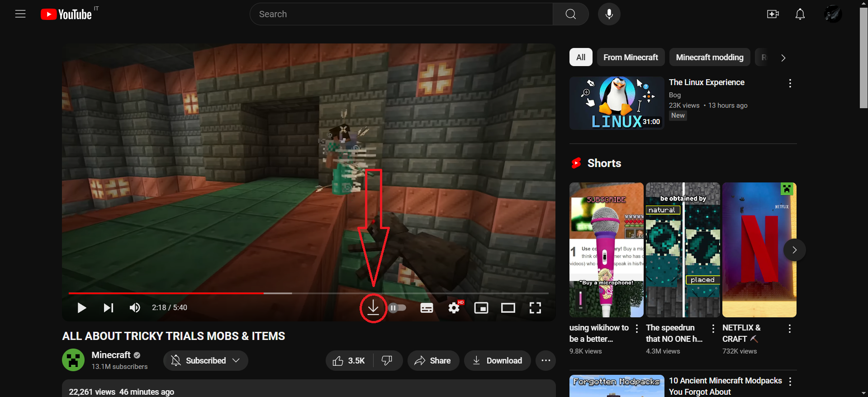868x397 pixels.
Task: Open the NETFLIX & CRAFT Short thumbnail
Action: (759, 250)
